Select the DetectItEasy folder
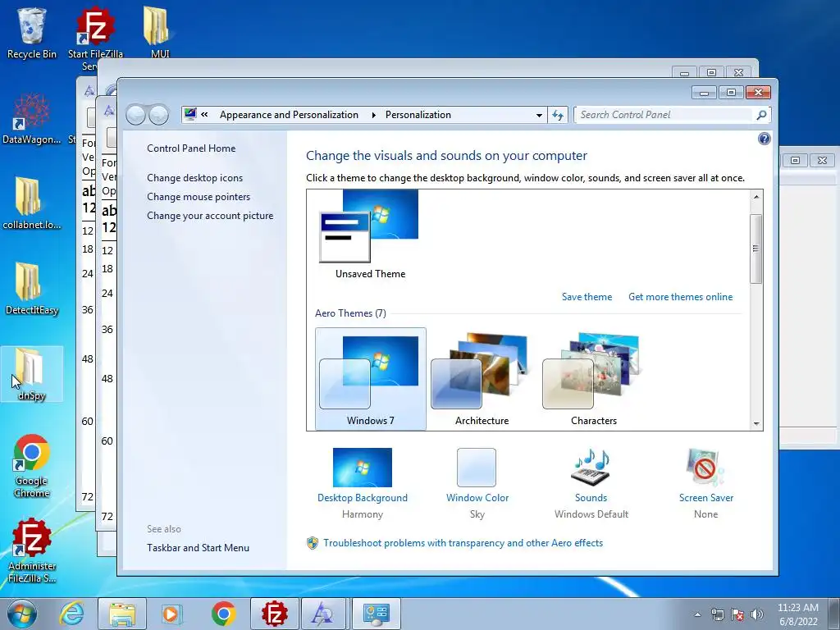The width and height of the screenshot is (840, 630). click(x=32, y=289)
